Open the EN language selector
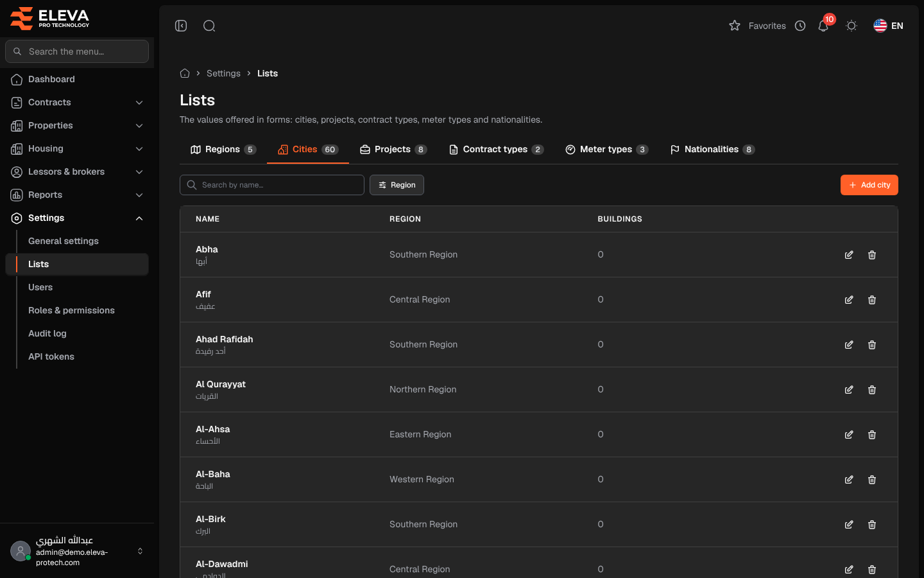Viewport: 924px width, 578px height. [x=889, y=26]
